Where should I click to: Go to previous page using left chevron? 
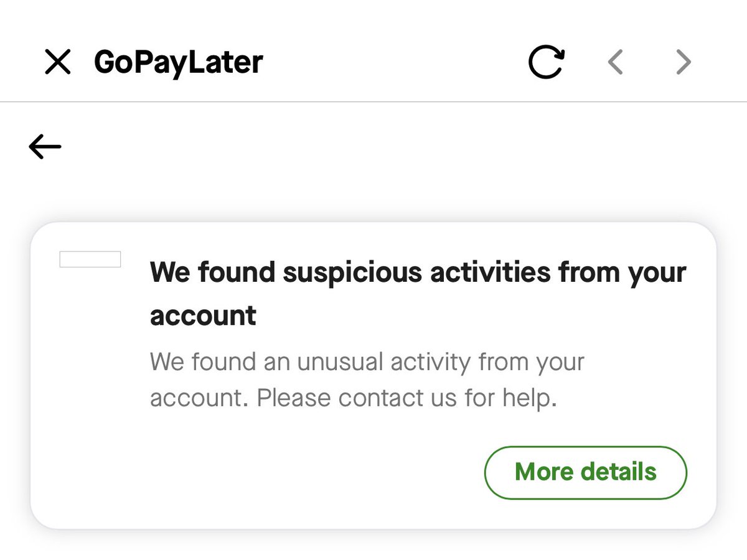(616, 62)
